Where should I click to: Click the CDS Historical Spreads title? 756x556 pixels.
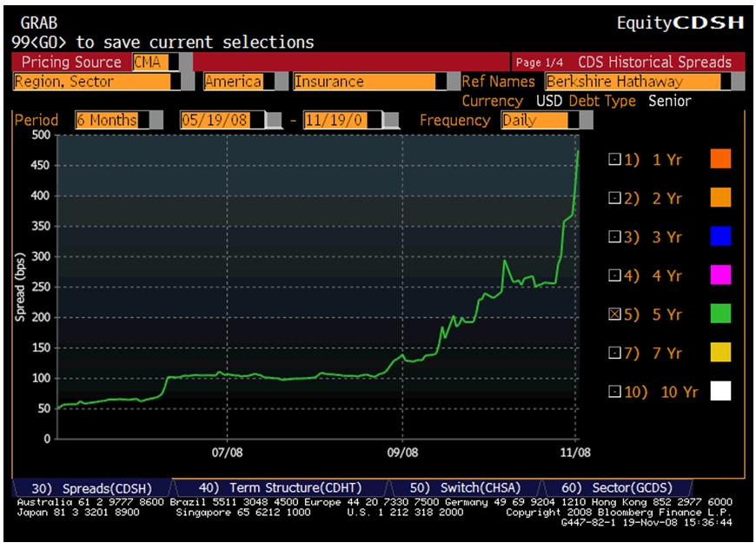pyautogui.click(x=654, y=63)
